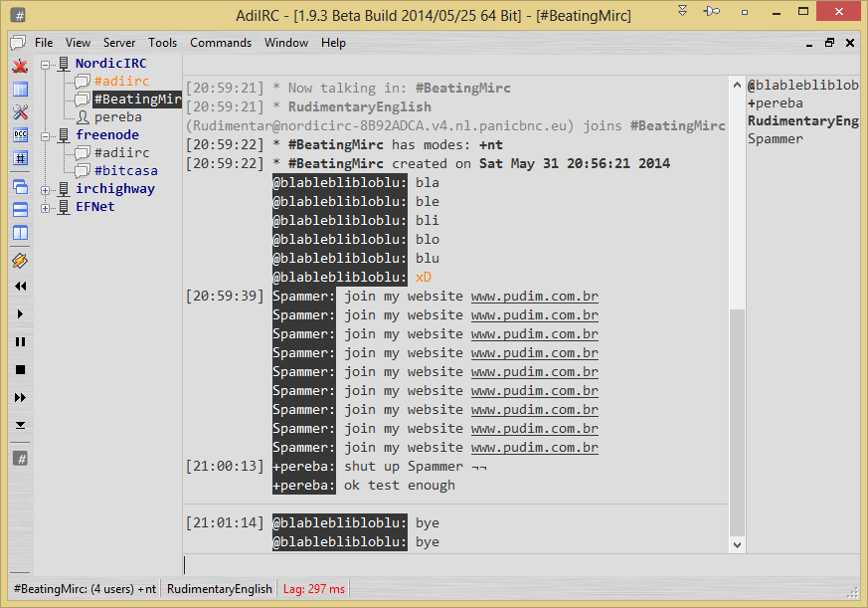The height and width of the screenshot is (608, 868).
Task: Open the Window menu
Action: (x=286, y=43)
